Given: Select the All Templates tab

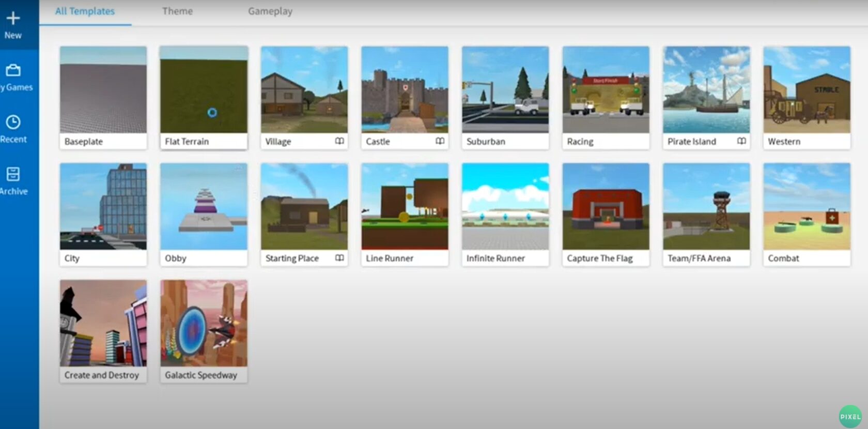Looking at the screenshot, I should [85, 11].
